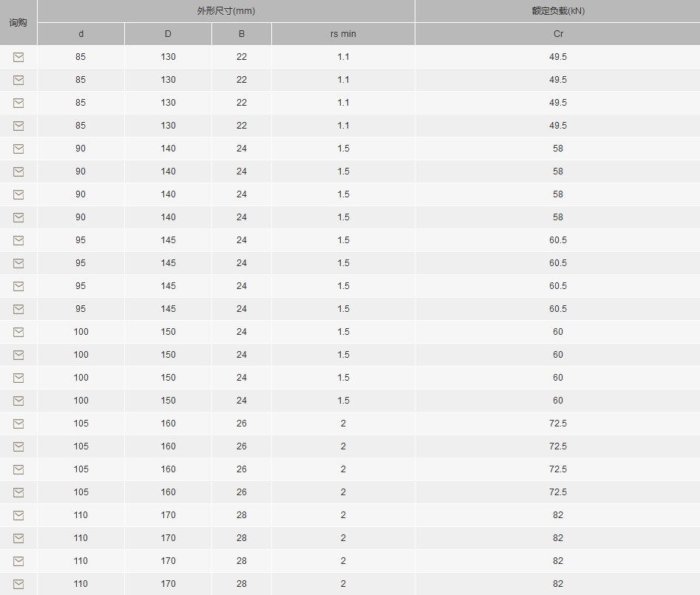Open inquiry envelope for first d=90 row
700x595 pixels.
(x=18, y=149)
